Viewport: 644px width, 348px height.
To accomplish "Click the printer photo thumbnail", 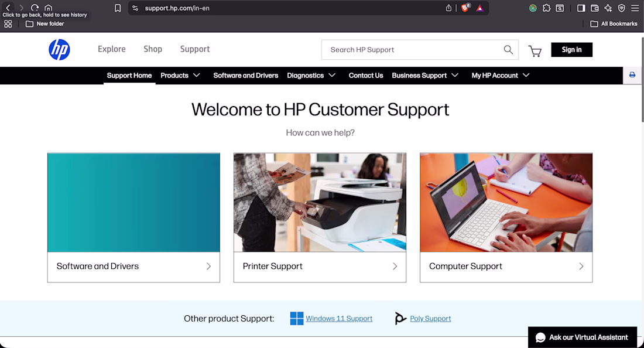I will (320, 203).
